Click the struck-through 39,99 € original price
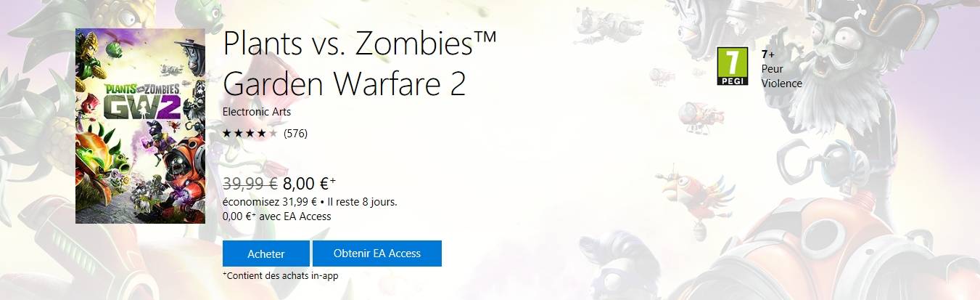The width and height of the screenshot is (980, 300). pos(250,184)
